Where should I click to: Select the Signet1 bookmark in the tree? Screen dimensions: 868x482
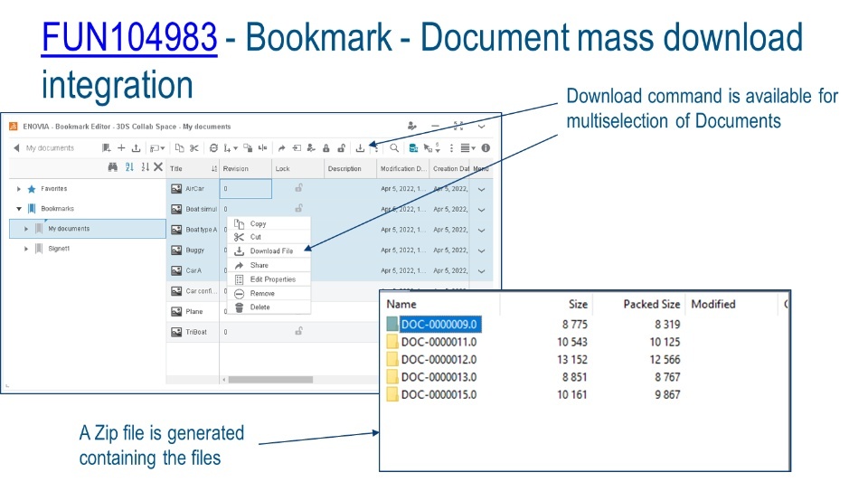(59, 249)
